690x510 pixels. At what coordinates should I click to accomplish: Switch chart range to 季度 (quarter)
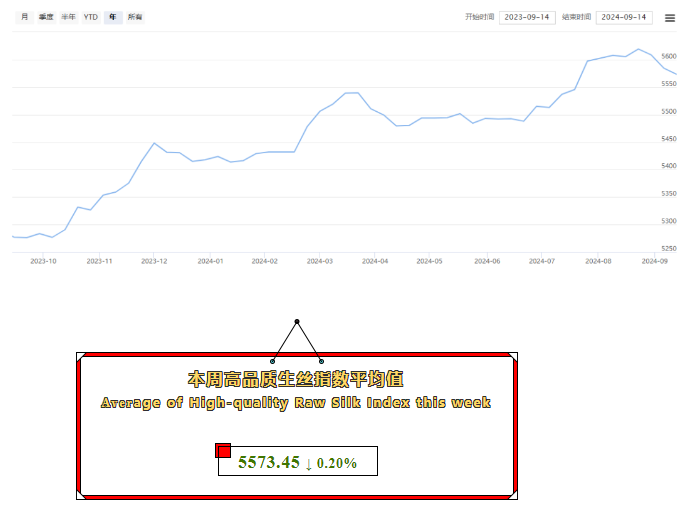46,17
